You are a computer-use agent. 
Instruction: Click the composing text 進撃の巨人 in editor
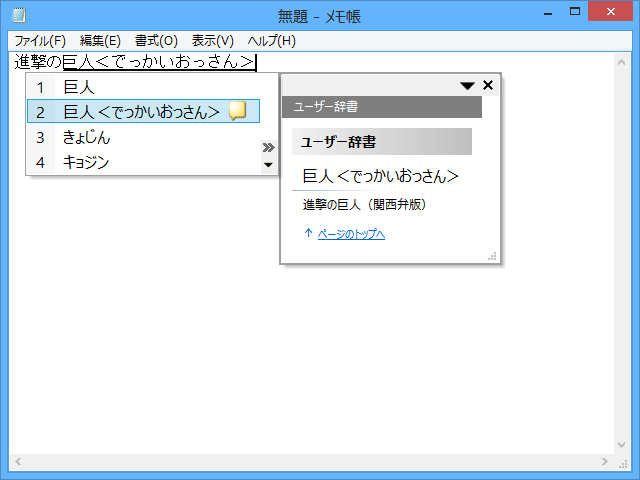pos(55,62)
